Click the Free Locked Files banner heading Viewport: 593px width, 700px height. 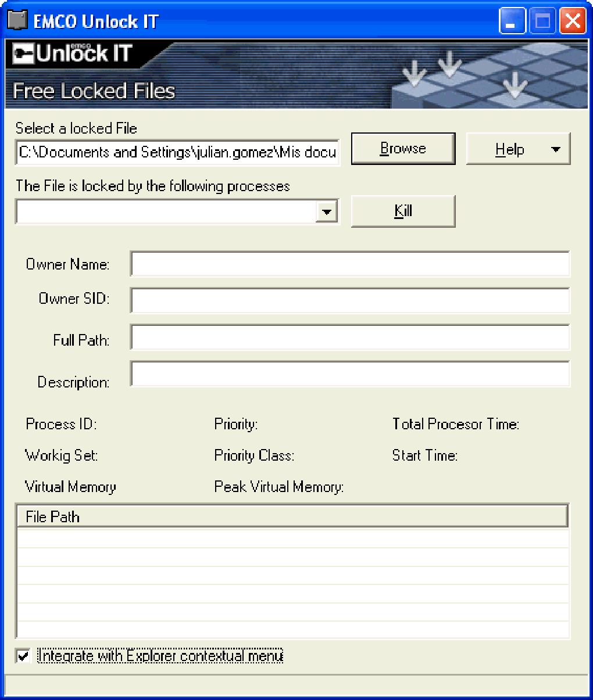[x=94, y=91]
